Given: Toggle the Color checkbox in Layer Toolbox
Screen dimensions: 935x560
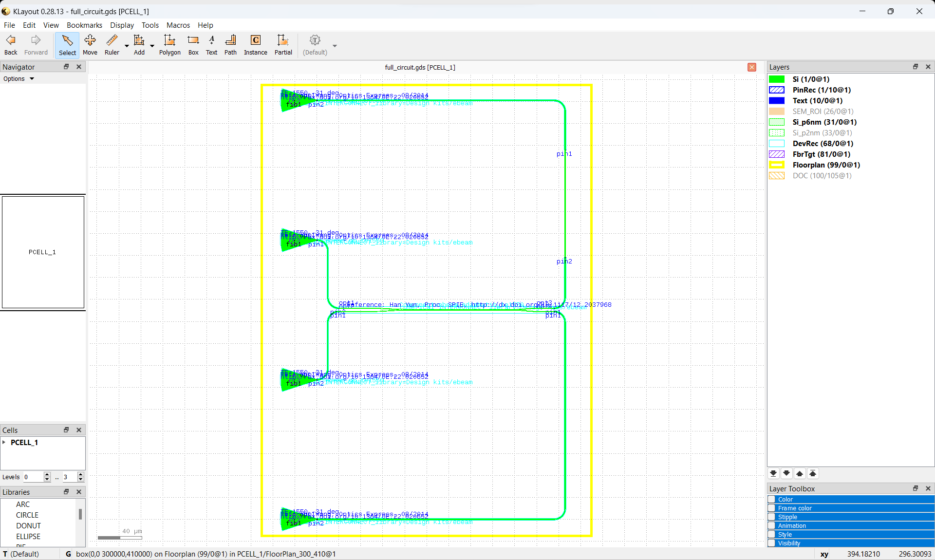Looking at the screenshot, I should coord(772,499).
